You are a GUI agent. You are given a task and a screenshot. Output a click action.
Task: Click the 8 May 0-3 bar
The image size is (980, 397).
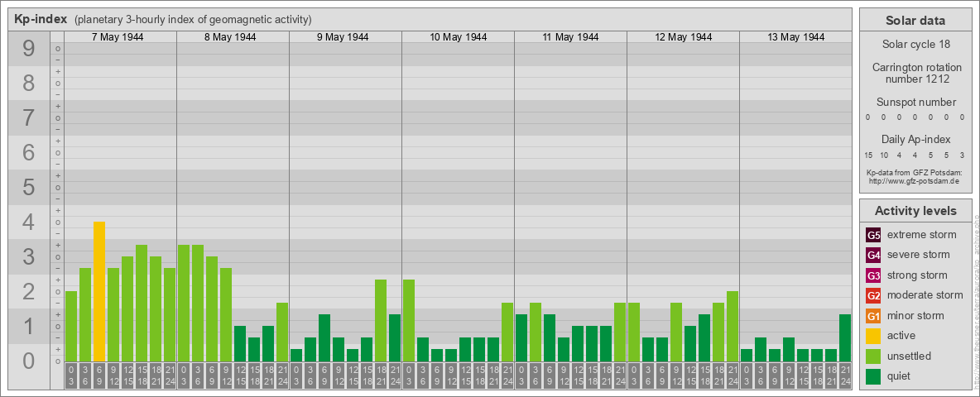(184, 303)
